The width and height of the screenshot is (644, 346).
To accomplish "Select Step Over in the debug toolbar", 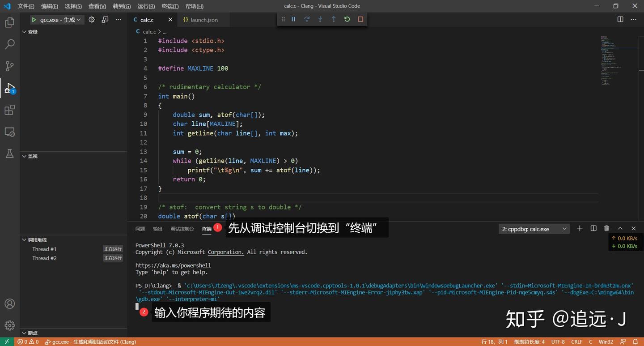I will (307, 19).
